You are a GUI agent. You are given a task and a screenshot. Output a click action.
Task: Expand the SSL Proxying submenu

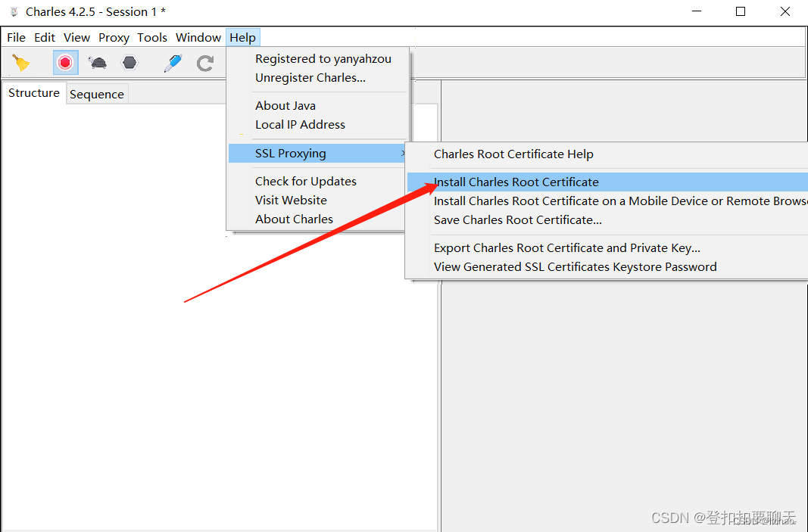(318, 154)
